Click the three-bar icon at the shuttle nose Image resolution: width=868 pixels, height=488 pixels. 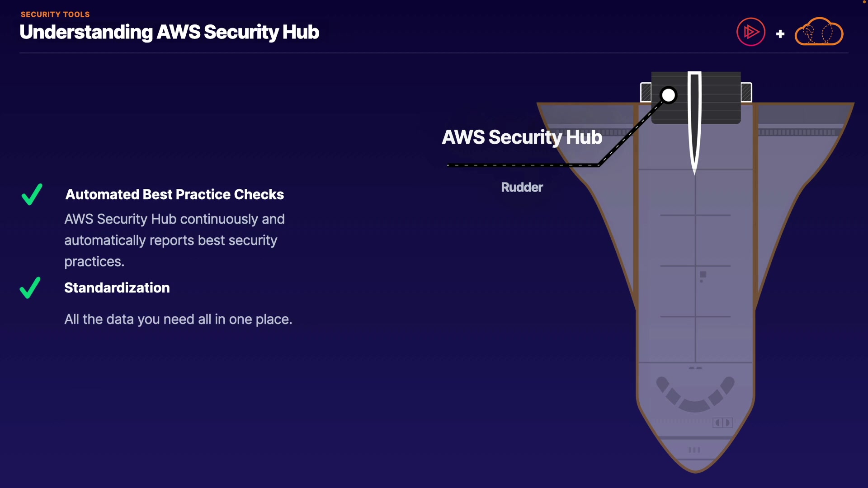694,450
